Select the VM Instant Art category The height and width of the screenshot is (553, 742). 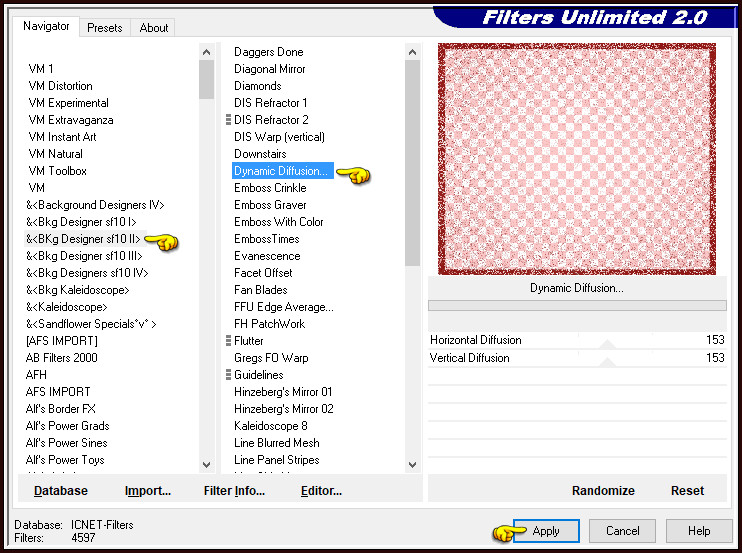point(62,137)
